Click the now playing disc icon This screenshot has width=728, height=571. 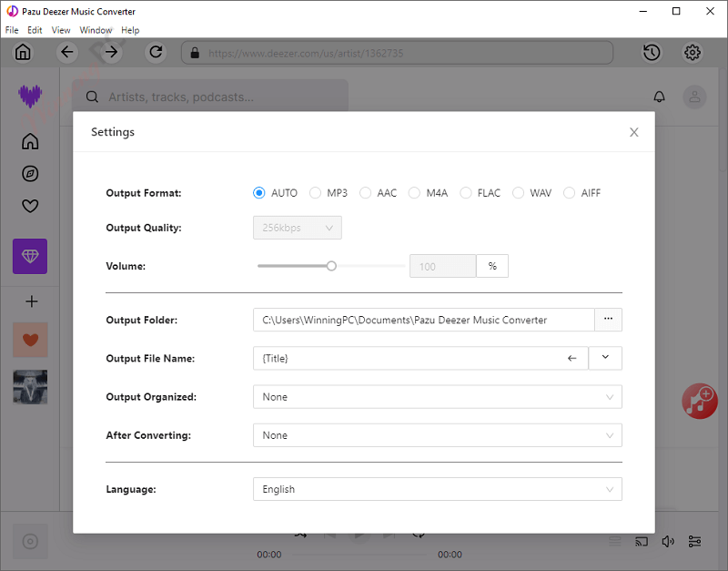coord(30,542)
